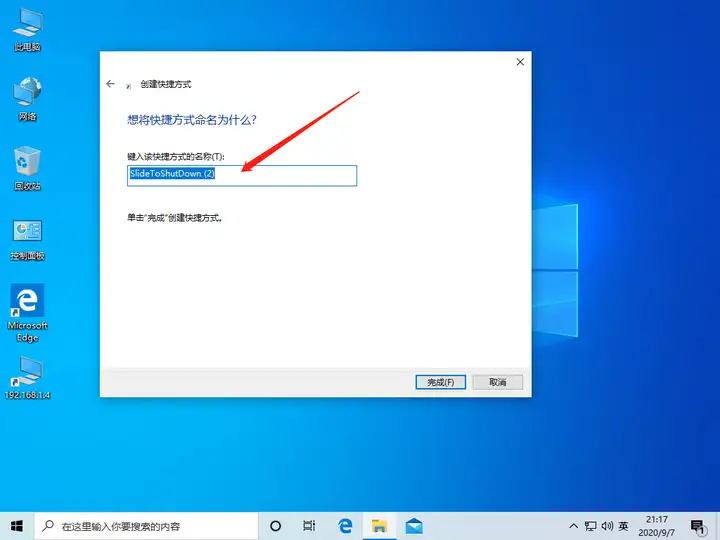Click the 单击"完成"创建快捷方式 instruction text

coord(174,218)
